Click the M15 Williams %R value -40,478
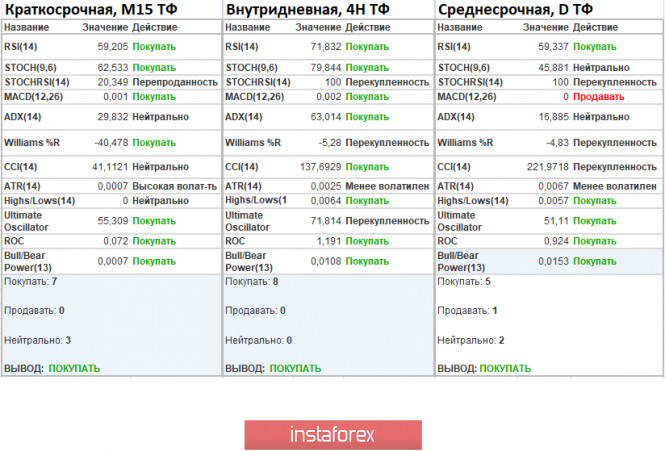The image size is (665, 451). click(x=111, y=143)
